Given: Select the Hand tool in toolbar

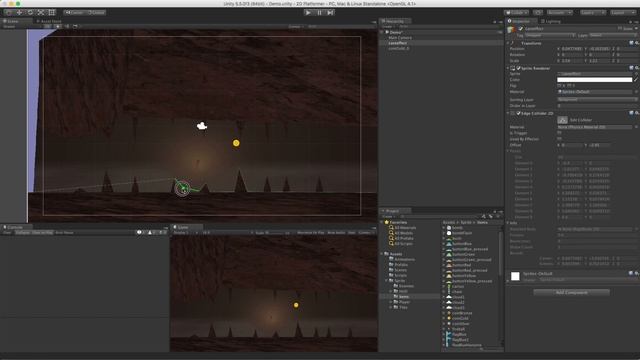Looking at the screenshot, I should click(x=9, y=13).
